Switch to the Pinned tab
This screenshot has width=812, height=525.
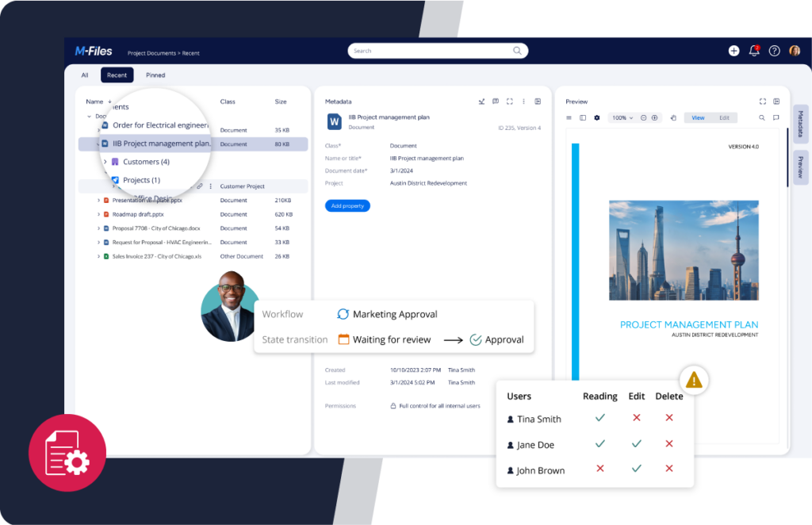[x=155, y=75]
